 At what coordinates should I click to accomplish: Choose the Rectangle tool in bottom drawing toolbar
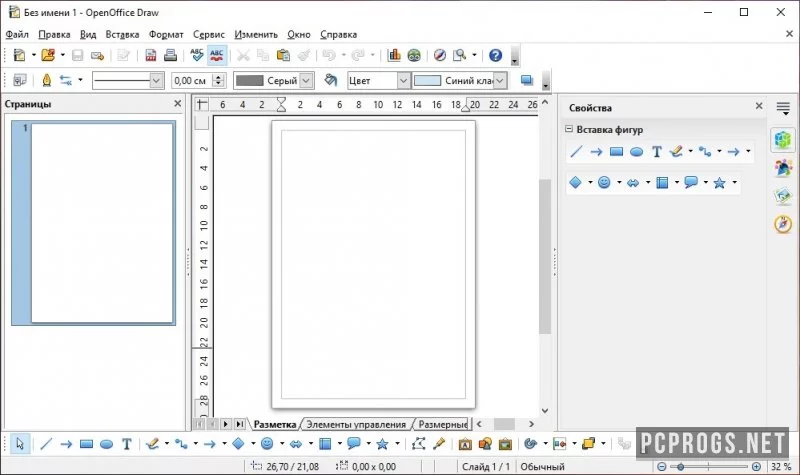coord(86,444)
